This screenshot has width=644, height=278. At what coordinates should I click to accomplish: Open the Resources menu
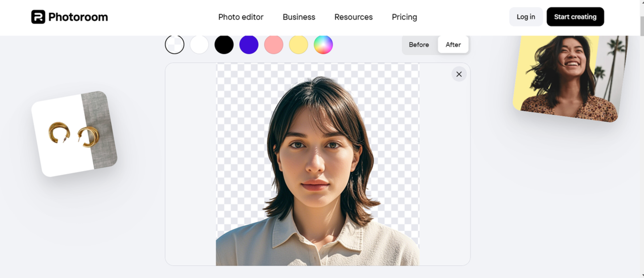coord(353,17)
